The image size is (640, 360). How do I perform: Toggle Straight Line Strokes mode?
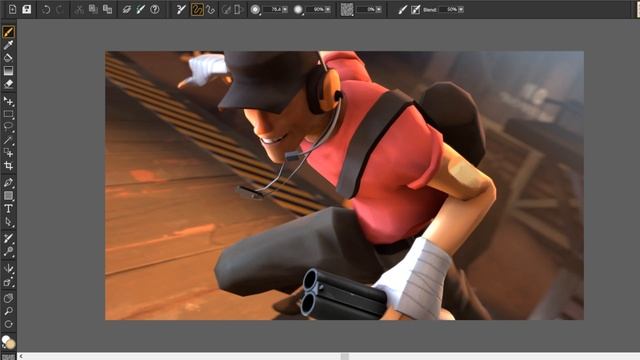click(211, 9)
